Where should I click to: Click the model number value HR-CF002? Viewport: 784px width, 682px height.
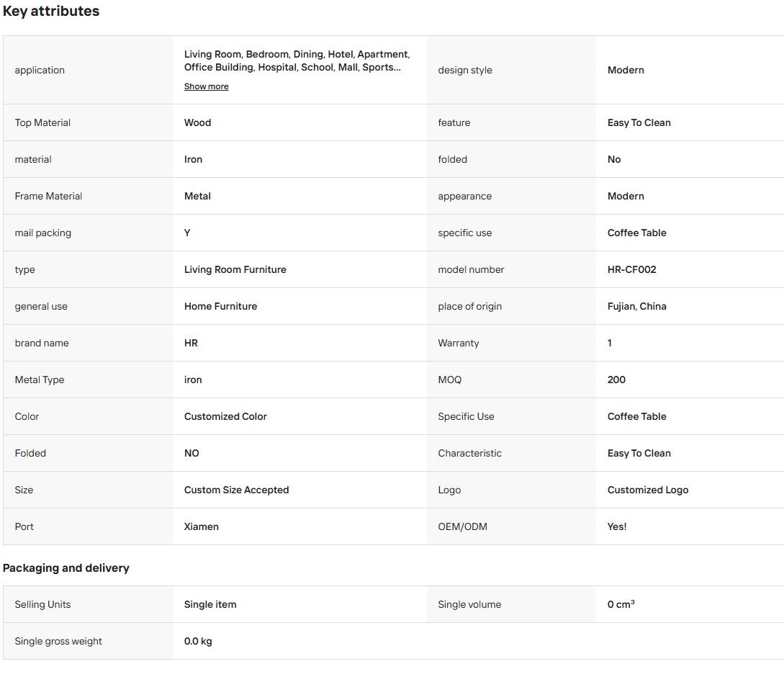pos(631,269)
